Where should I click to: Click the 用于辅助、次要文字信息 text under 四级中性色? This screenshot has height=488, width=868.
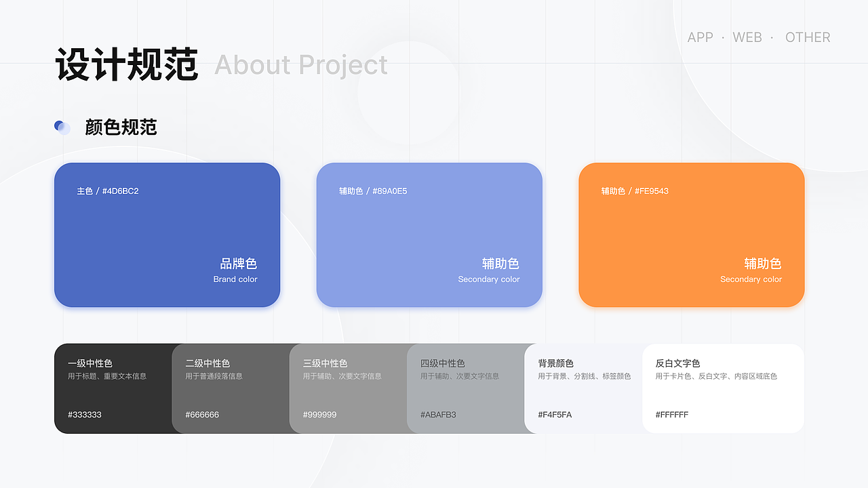tap(460, 376)
